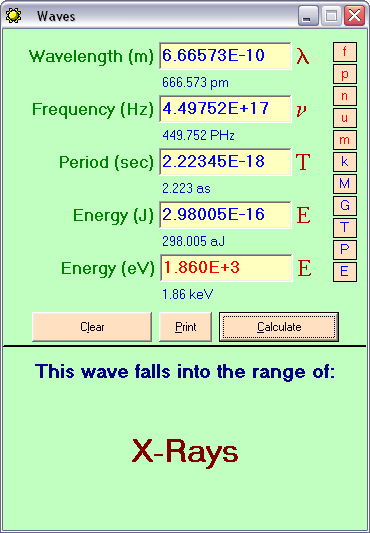This screenshot has width=370, height=533.
Task: Choose the nano 'n' prefix button
Action: (344, 96)
